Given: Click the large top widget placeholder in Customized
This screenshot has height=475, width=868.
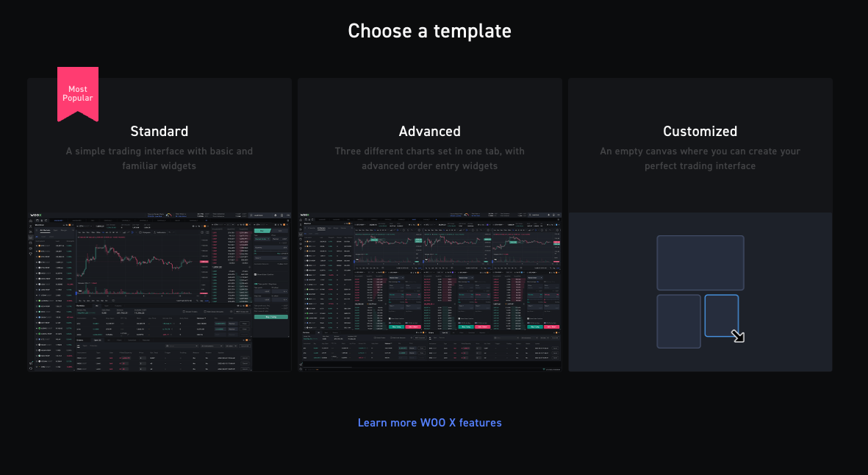Looking at the screenshot, I should click(700, 263).
